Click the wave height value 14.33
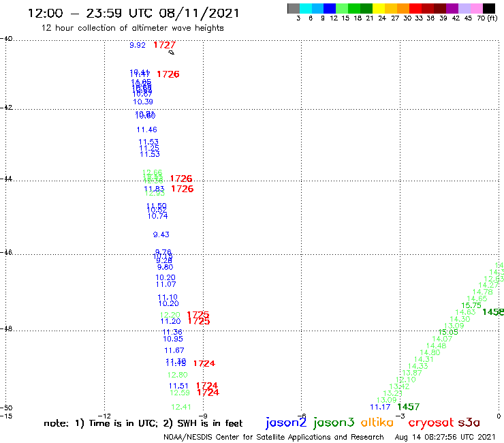The height and width of the screenshot is (443, 504). tap(418, 366)
